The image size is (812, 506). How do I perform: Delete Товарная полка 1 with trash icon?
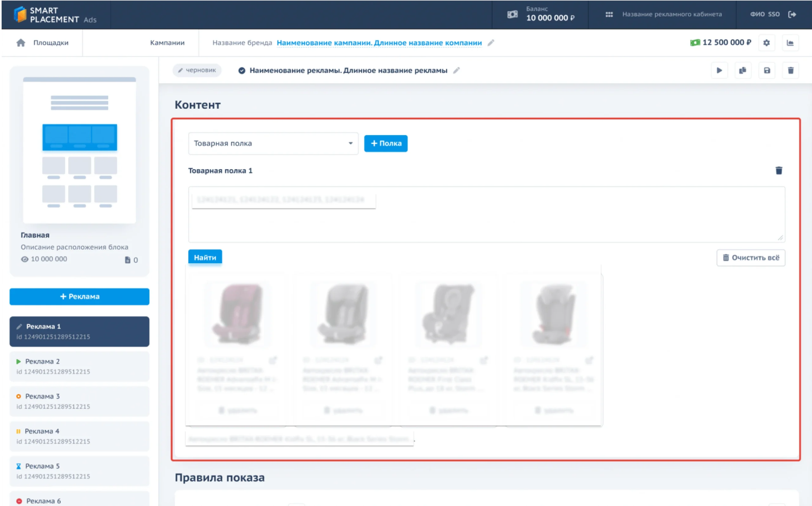coord(779,171)
